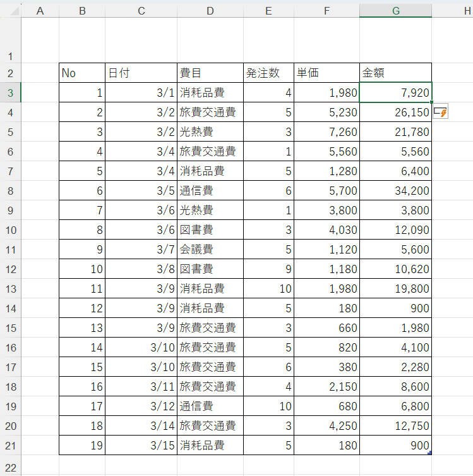Select the date cell 3/15
This screenshot has width=473, height=476.
pos(141,445)
